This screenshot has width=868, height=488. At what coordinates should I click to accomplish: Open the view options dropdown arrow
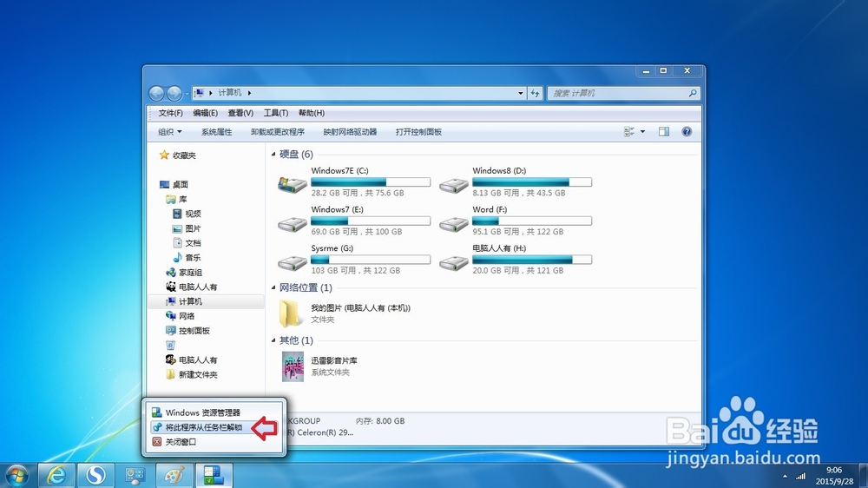pos(642,132)
